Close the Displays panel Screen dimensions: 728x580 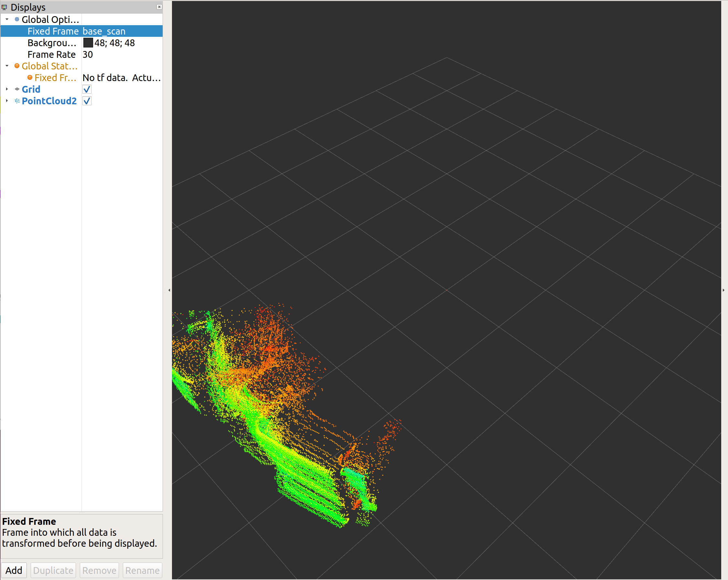tap(159, 7)
